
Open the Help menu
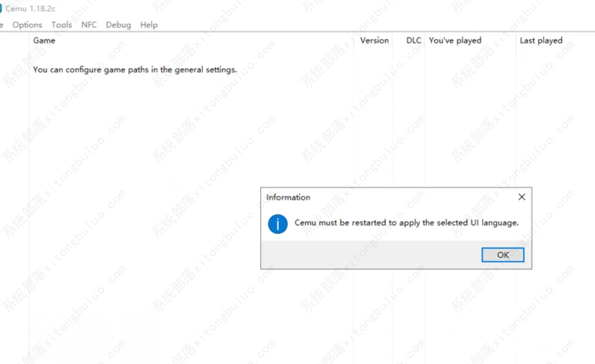tap(149, 25)
